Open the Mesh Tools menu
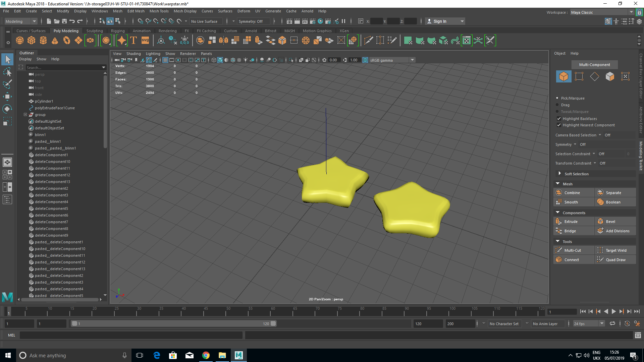The height and width of the screenshot is (362, 644). tap(159, 11)
